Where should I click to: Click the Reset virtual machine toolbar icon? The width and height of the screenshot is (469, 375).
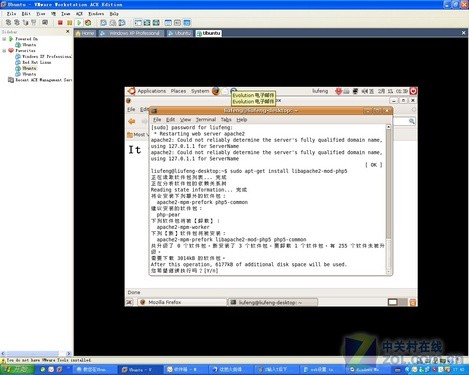88,23
